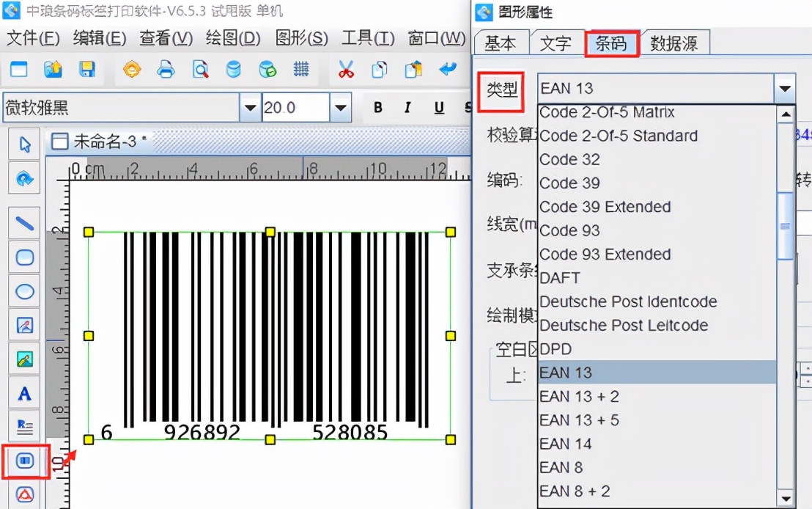Image resolution: width=812 pixels, height=509 pixels.
Task: Switch to the 数据源 tab
Action: 674,43
